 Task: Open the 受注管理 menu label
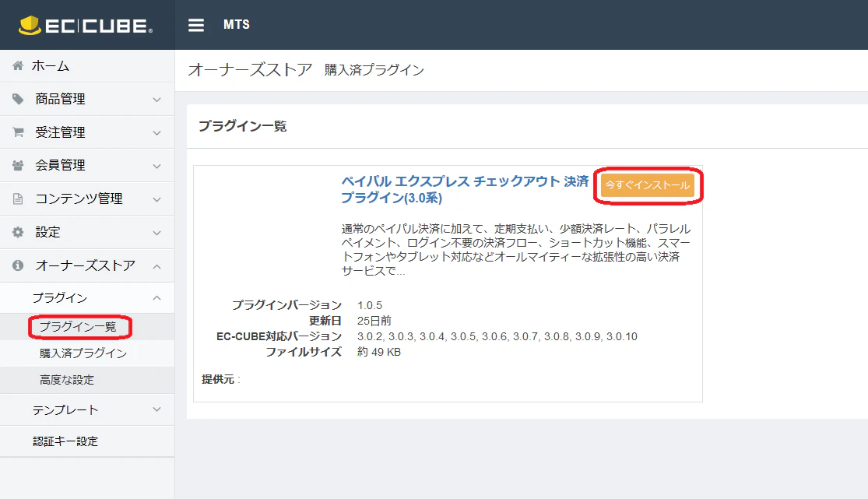point(61,132)
